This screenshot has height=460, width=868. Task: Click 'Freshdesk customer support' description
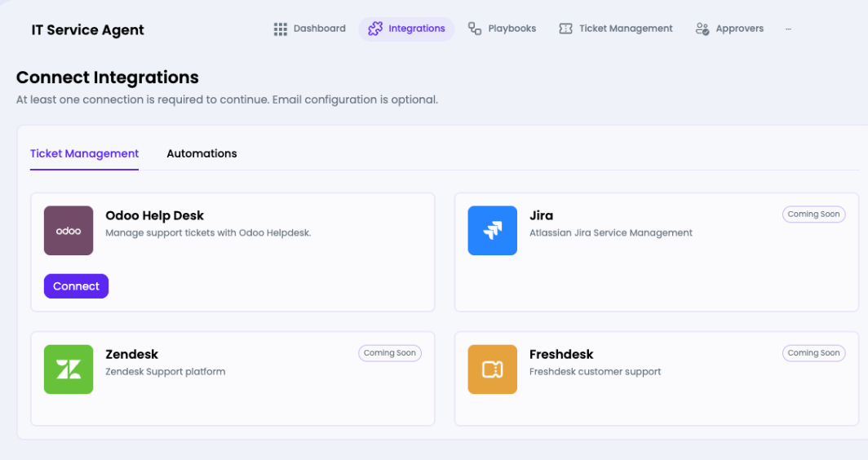click(x=595, y=372)
